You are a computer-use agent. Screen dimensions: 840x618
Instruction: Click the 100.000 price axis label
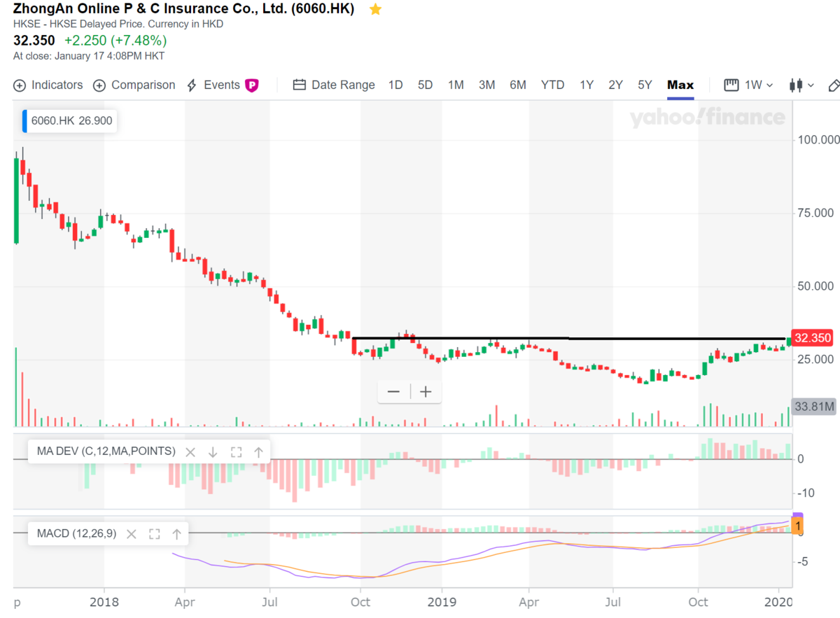[x=819, y=140]
